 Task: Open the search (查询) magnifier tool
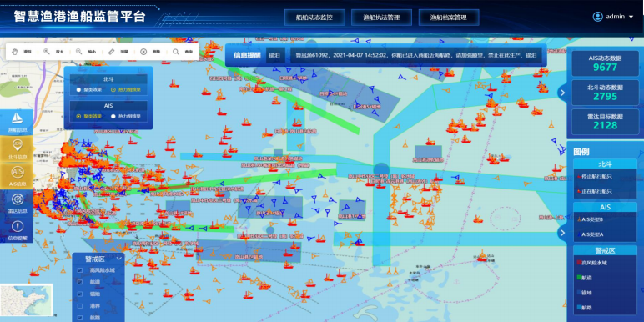176,52
